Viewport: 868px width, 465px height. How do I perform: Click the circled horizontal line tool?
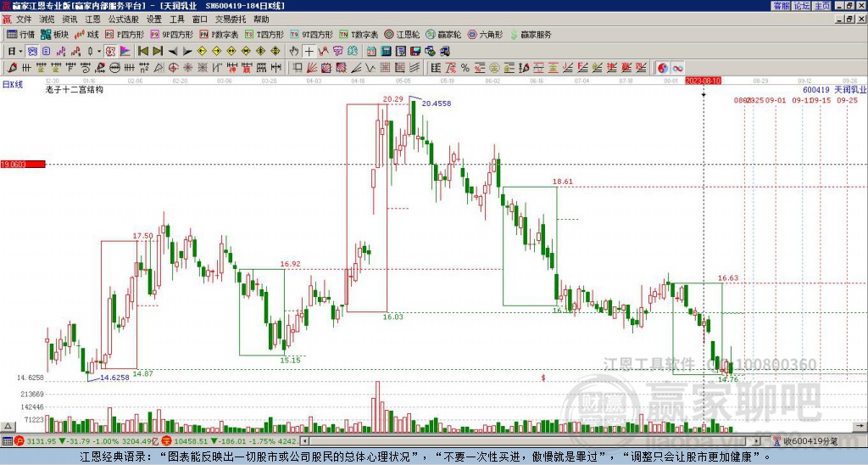tap(114, 68)
